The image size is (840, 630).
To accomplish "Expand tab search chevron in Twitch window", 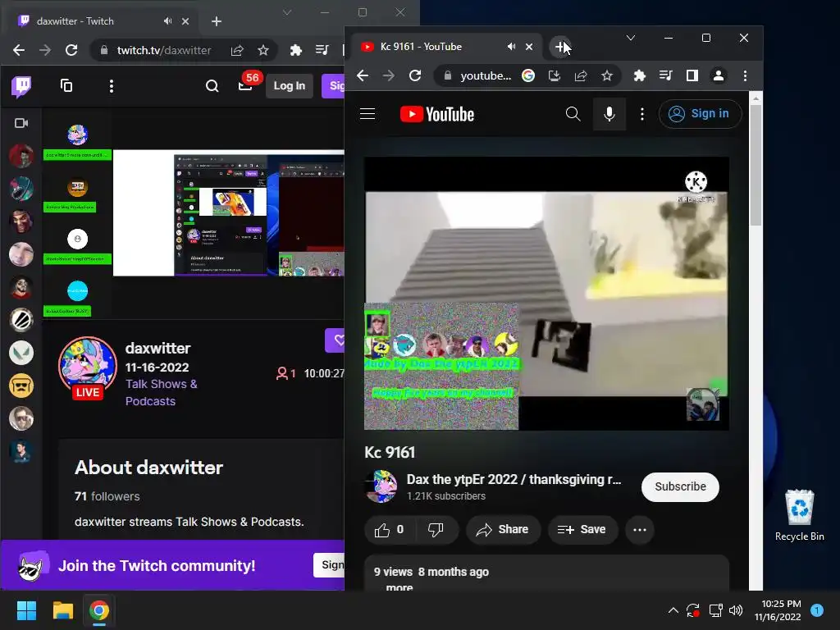I will tap(287, 12).
